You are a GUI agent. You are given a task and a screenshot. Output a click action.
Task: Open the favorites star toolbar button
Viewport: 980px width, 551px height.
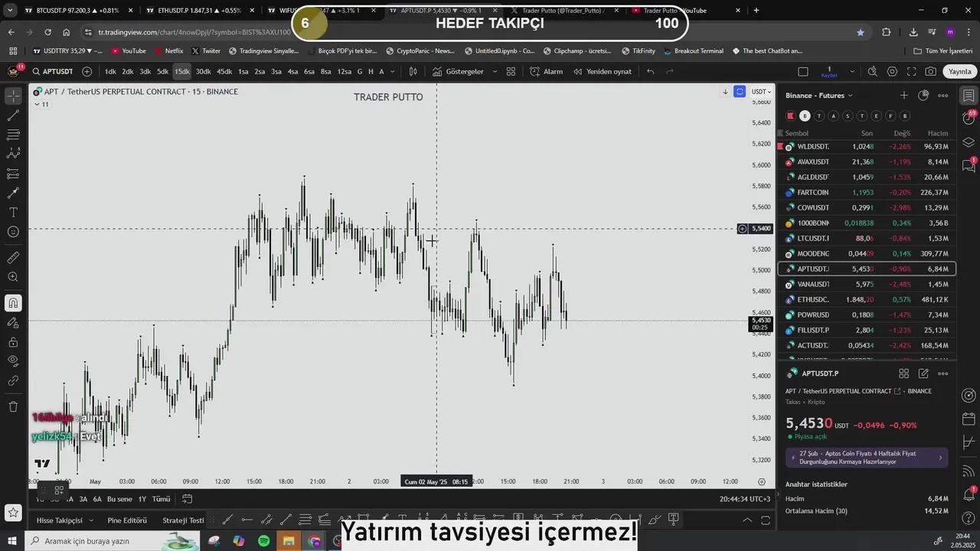click(x=13, y=512)
